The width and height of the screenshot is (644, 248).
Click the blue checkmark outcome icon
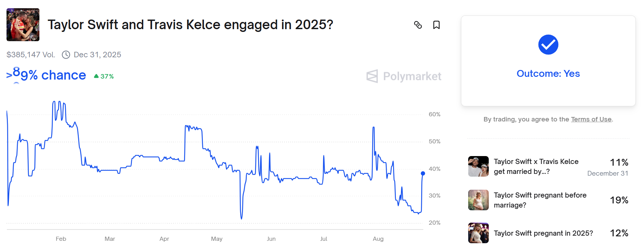coord(548,45)
